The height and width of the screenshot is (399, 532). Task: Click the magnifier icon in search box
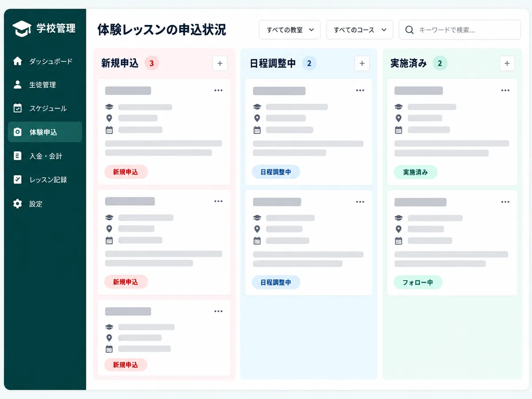pyautogui.click(x=410, y=30)
